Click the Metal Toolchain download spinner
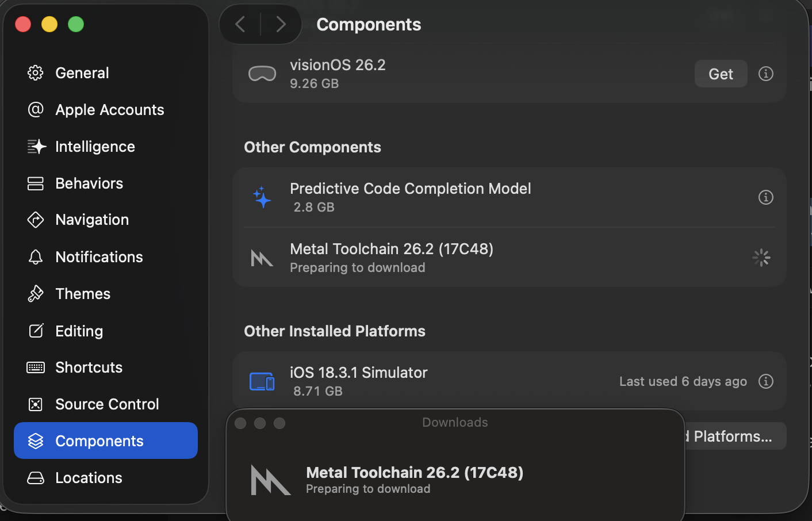The image size is (812, 521). (761, 258)
